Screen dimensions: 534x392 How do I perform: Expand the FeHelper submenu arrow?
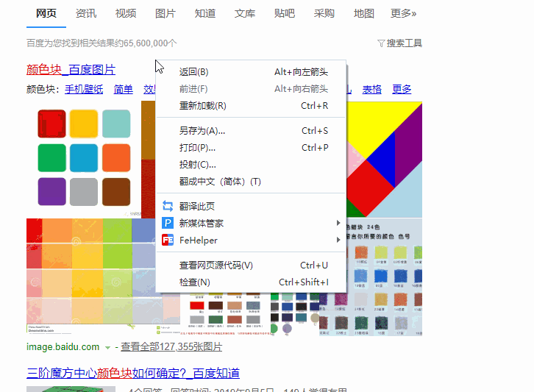(x=338, y=240)
